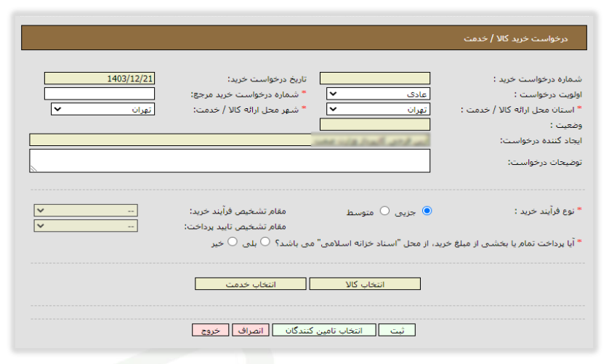The width and height of the screenshot is (609, 364).
Task: Click the انتخاب کالا button
Action: pos(365,284)
